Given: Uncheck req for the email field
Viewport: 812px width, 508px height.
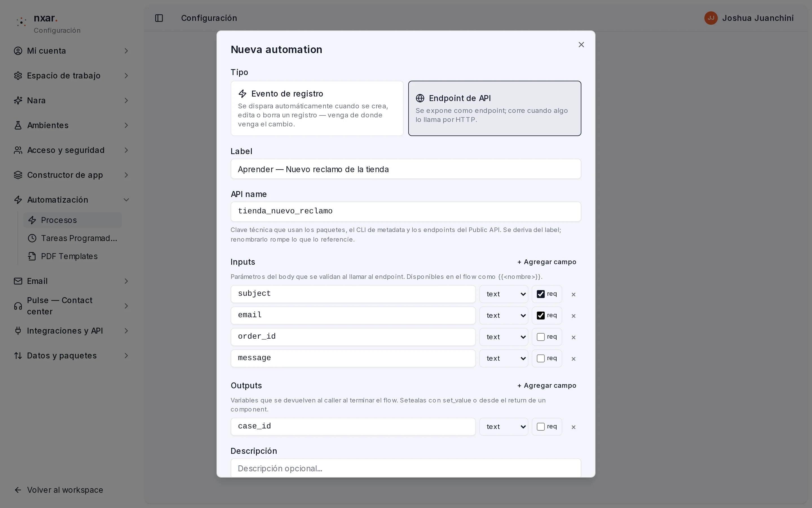Looking at the screenshot, I should 540,316.
